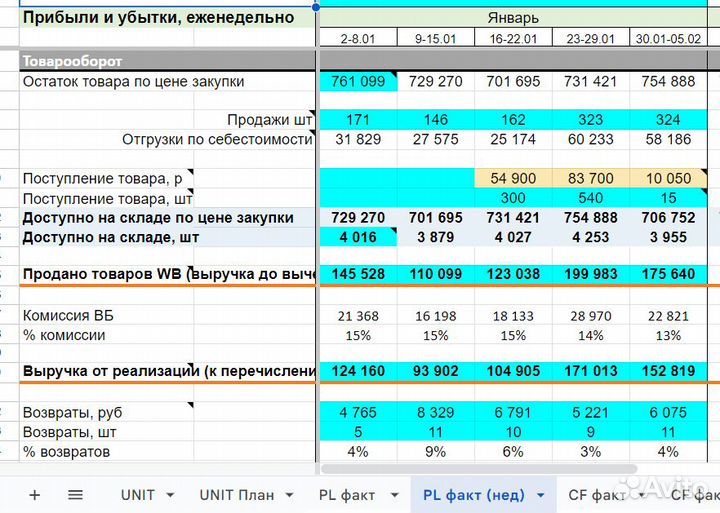The width and height of the screenshot is (720, 513).
Task: Select the % возвратов label cell
Action: pos(66,452)
